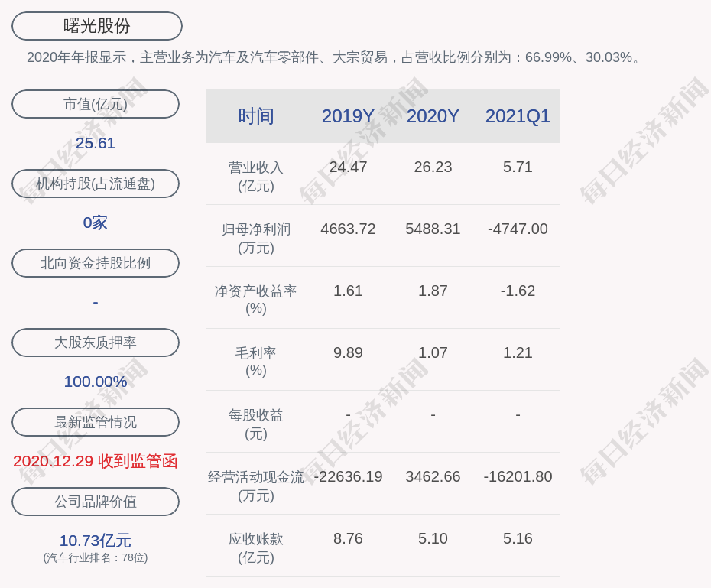Click gross margin value 1.21
Image resolution: width=711 pixels, height=588 pixels.
(x=518, y=352)
